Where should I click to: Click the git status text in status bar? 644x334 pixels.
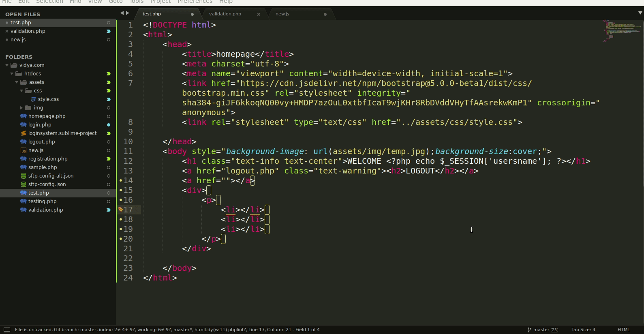[167, 330]
